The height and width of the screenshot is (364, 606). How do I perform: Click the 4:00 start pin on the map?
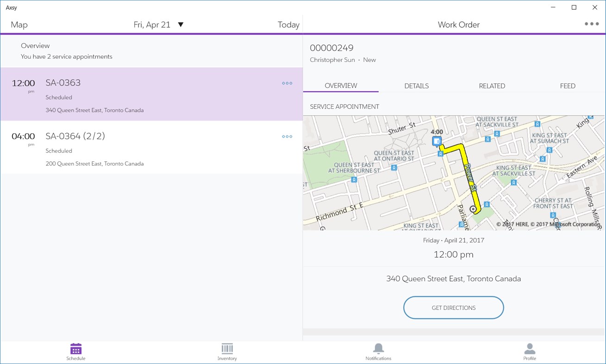[437, 141]
